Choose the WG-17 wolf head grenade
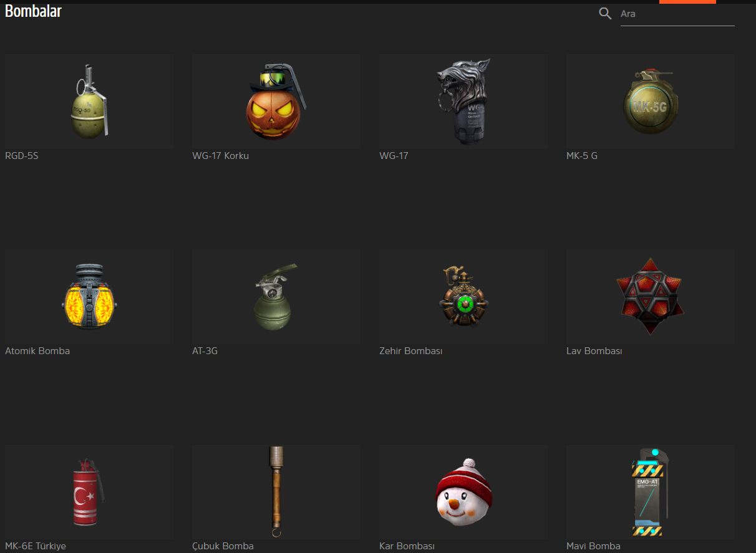 tap(463, 101)
